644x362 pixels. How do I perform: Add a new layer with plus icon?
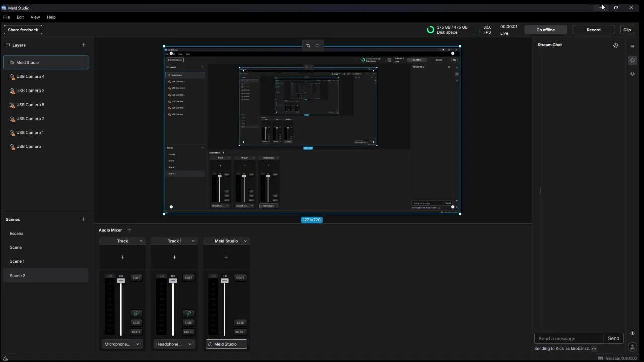[x=84, y=45]
